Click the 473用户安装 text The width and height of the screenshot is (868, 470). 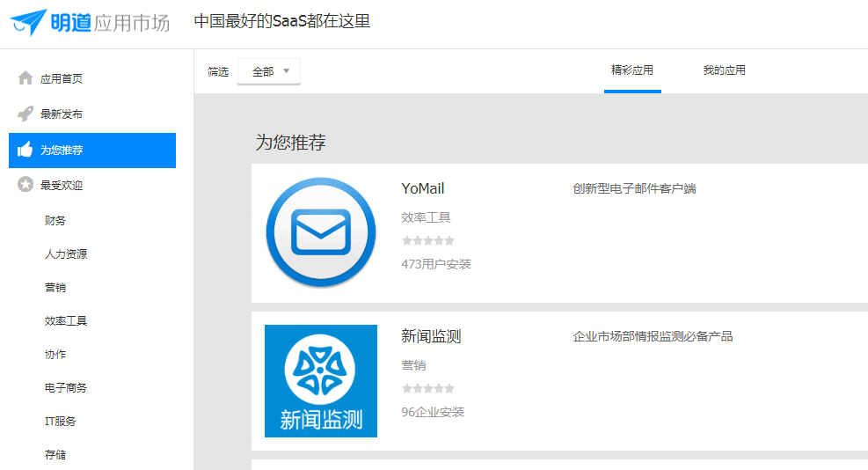pos(436,264)
